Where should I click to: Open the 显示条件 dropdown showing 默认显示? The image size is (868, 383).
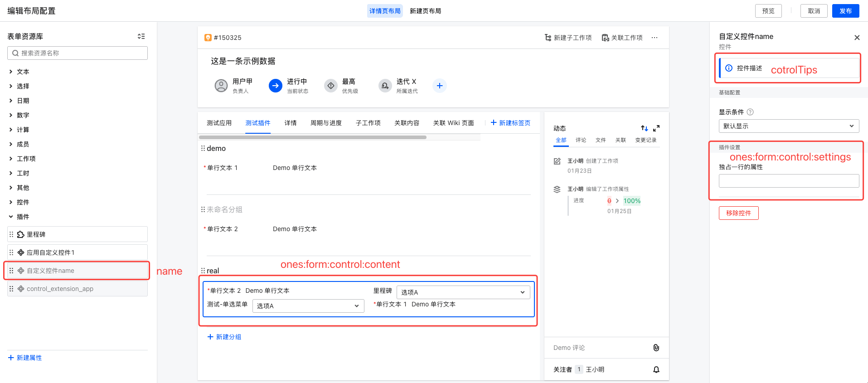click(x=789, y=126)
